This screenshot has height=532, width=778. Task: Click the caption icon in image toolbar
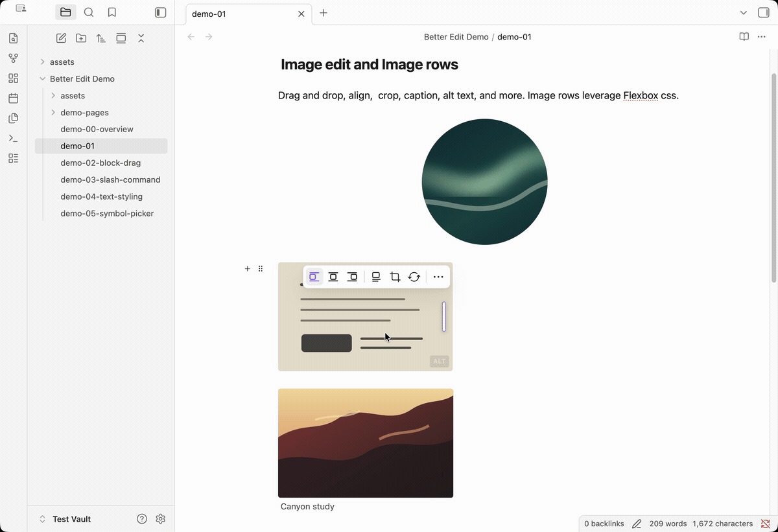[x=376, y=277]
